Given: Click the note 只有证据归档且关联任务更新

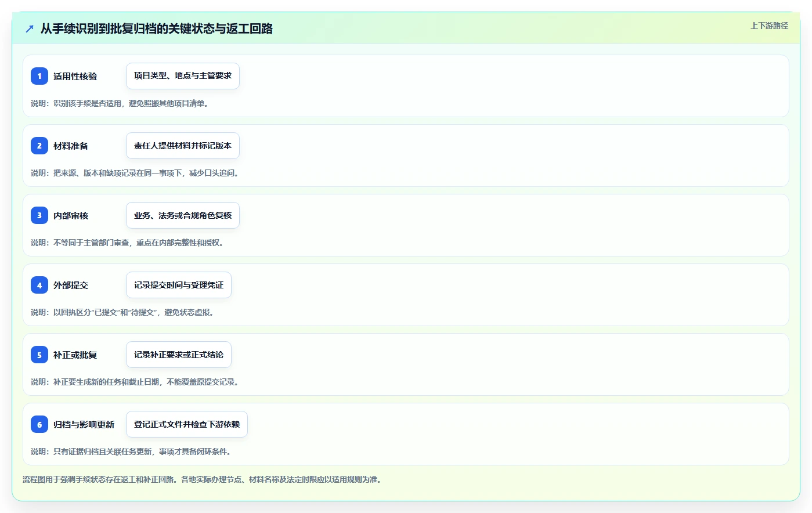Looking at the screenshot, I should click(x=131, y=451).
